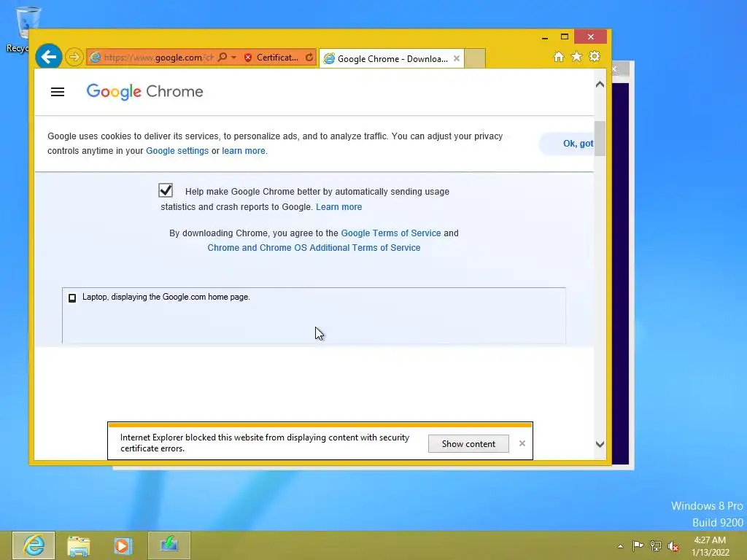This screenshot has width=747, height=560.
Task: Click the red Certificate error icon
Action: tap(248, 58)
